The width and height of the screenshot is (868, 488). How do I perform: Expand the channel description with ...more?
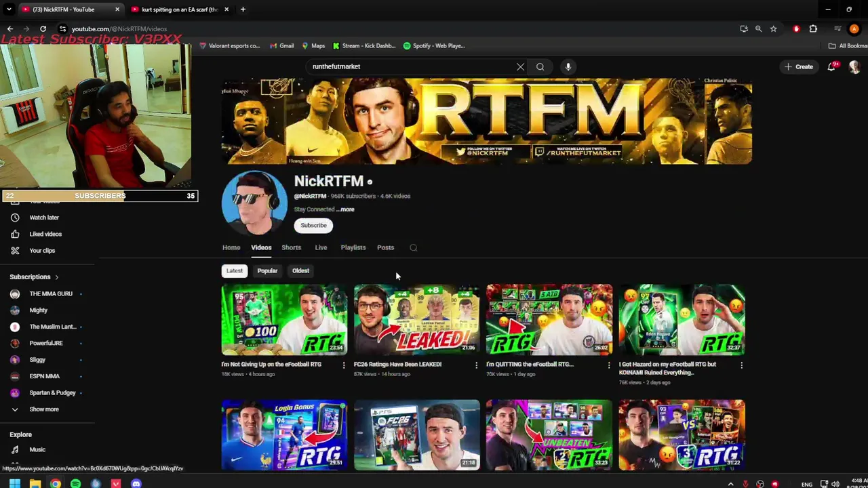(x=345, y=209)
